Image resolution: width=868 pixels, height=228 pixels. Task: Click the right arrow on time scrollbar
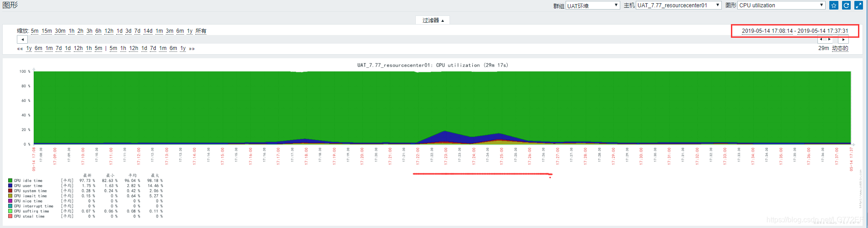(x=843, y=40)
